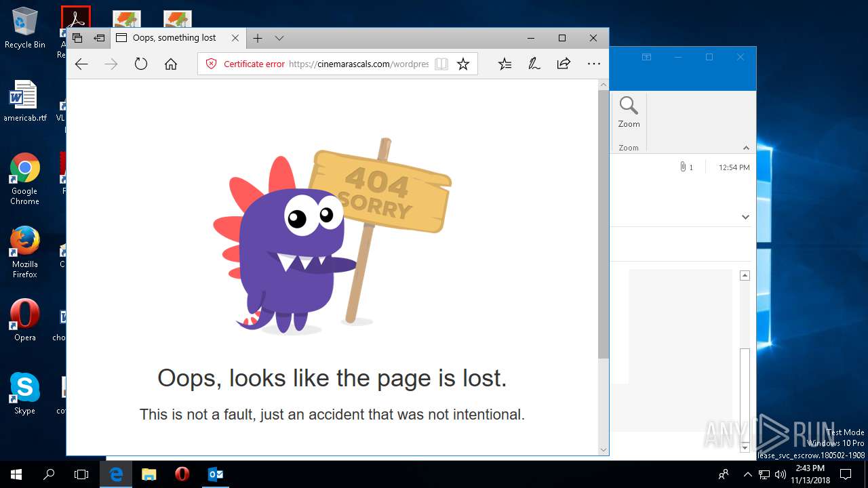Open Task View on the taskbar
This screenshot has height=488, width=868.
81,474
